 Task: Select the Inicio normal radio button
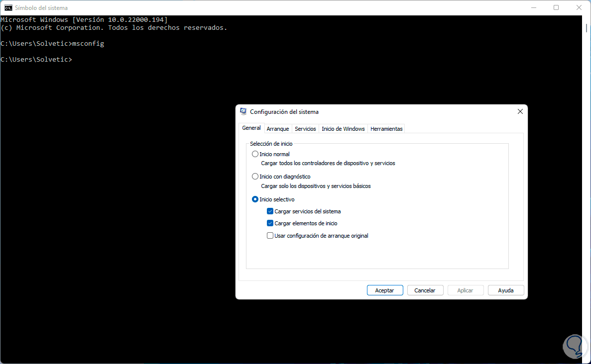point(255,154)
